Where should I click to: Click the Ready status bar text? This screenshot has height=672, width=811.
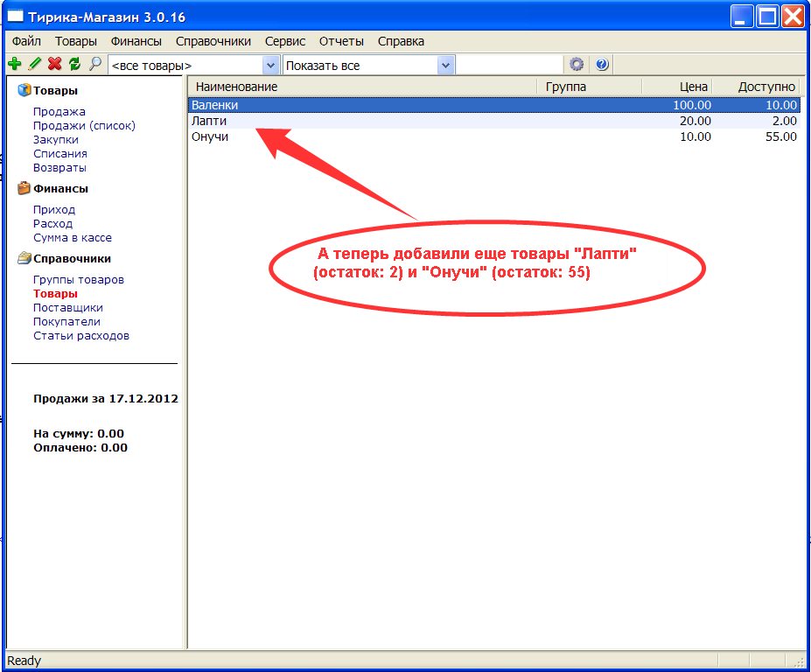coord(24,661)
